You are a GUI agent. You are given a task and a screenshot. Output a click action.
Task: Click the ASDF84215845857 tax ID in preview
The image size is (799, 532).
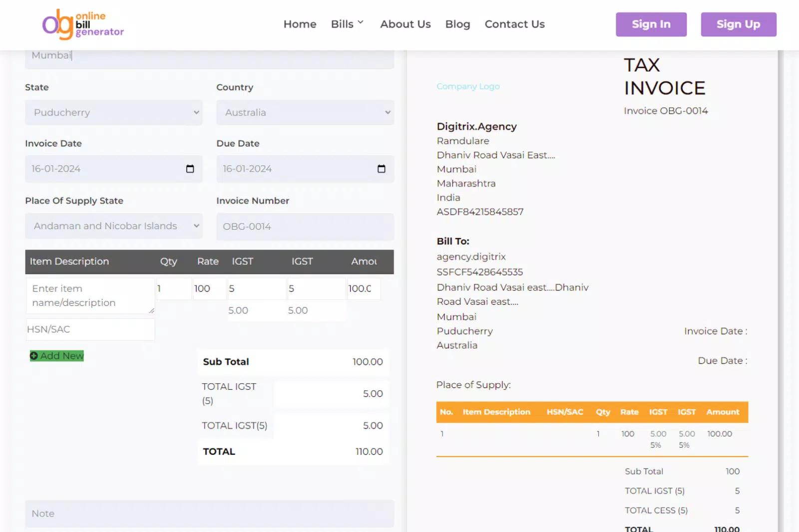click(480, 212)
